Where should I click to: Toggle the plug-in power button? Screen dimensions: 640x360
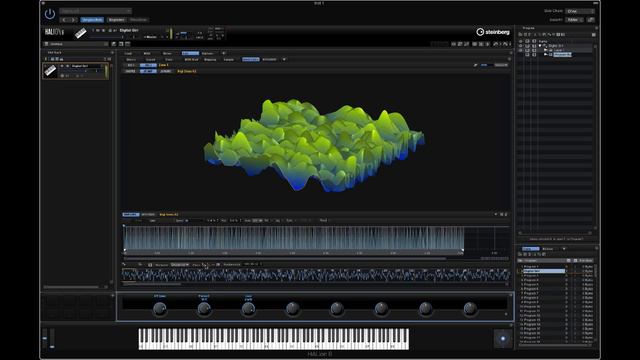50,14
